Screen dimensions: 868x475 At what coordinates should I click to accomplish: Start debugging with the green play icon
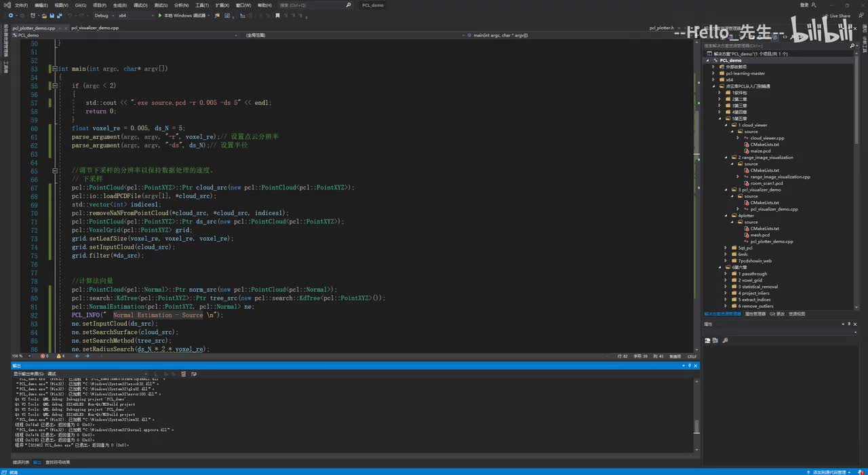coord(160,15)
